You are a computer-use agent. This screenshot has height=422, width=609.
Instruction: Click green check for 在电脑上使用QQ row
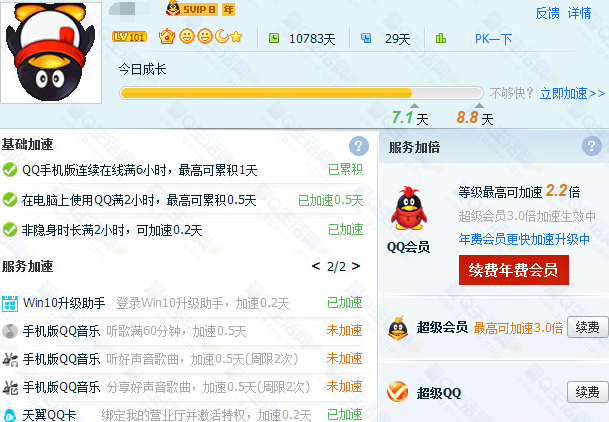coord(10,200)
